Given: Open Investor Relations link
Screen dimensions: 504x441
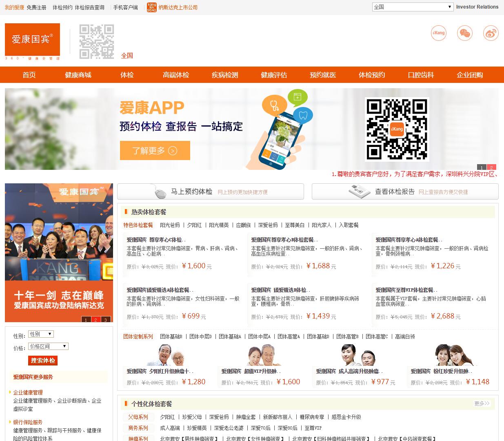Looking at the screenshot, I should coord(477,7).
